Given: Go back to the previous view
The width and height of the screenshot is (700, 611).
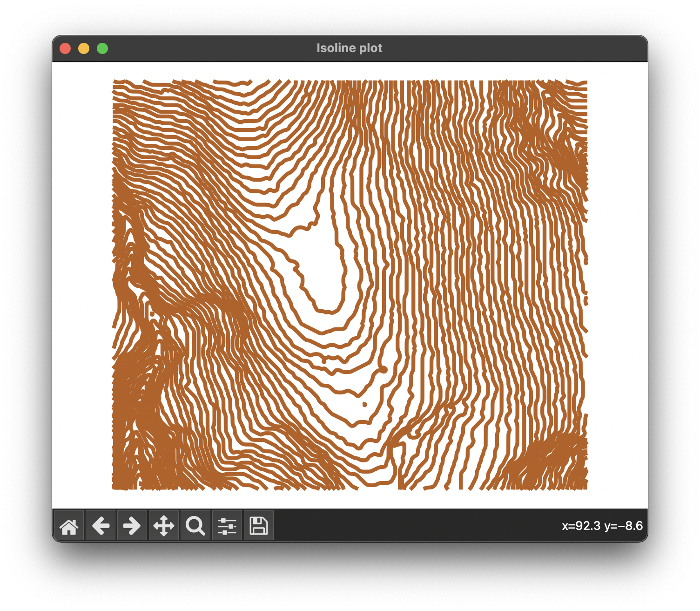Looking at the screenshot, I should (x=101, y=526).
